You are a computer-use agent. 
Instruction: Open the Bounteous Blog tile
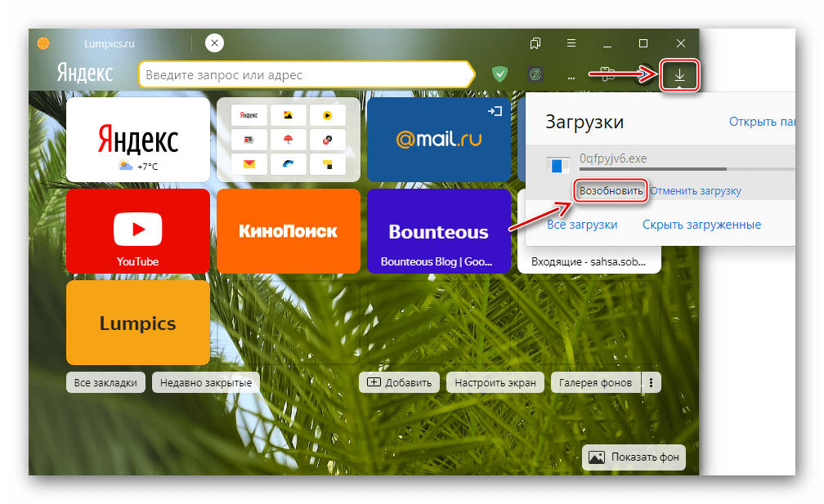[x=439, y=231]
